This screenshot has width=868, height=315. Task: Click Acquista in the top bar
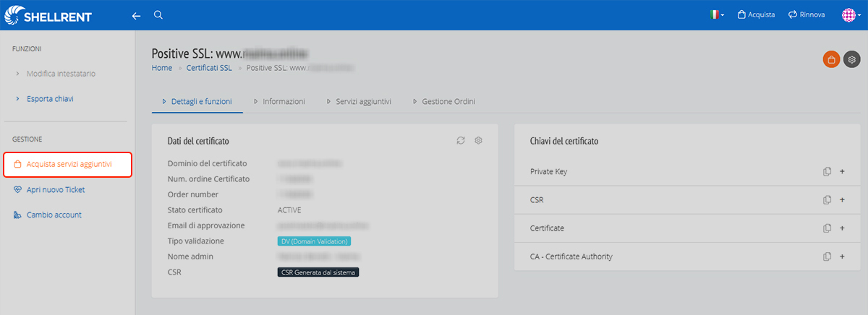tap(756, 14)
